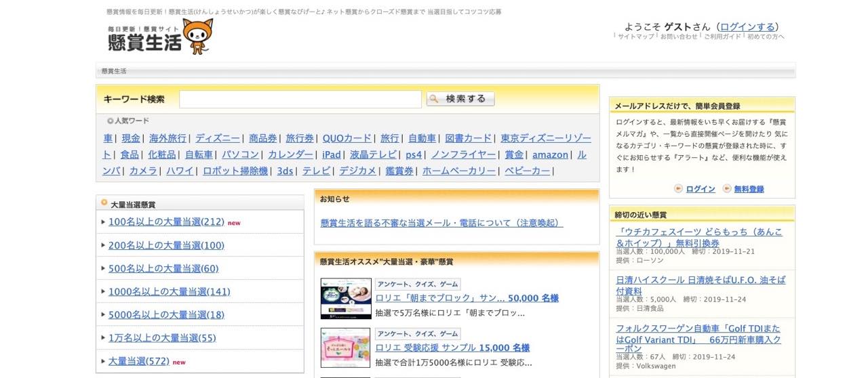Select the popular keyword 図書カード

coord(469,138)
